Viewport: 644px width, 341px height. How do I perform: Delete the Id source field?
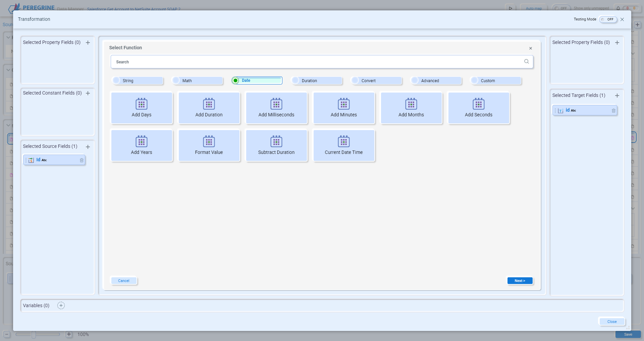pos(82,160)
